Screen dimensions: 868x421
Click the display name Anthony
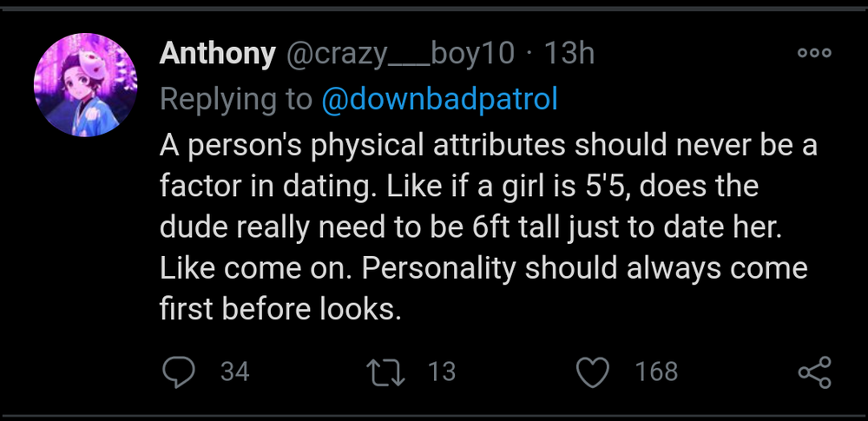216,54
